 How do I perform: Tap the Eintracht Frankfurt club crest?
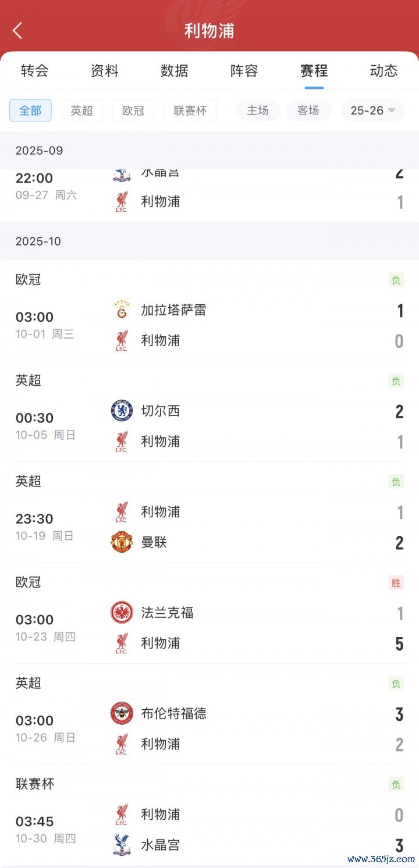click(122, 613)
